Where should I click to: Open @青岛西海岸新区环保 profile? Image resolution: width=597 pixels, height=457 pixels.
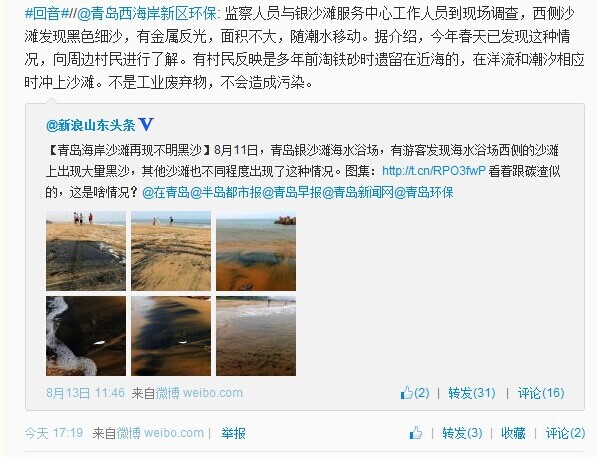147,14
